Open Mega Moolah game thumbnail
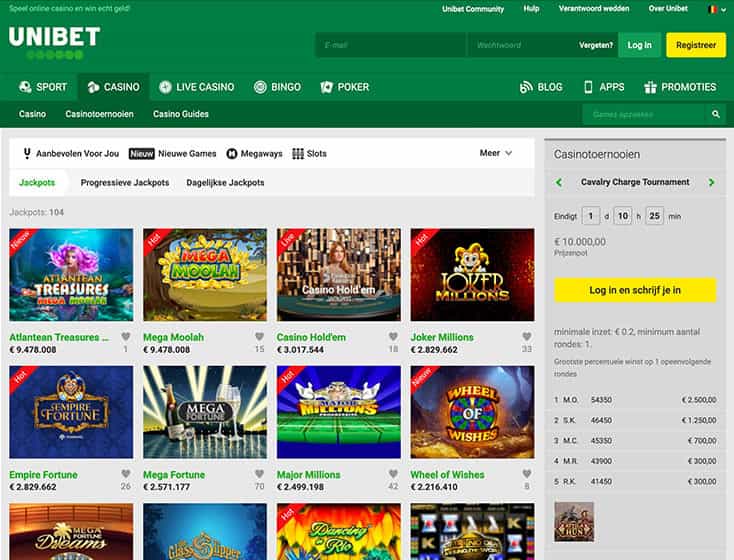Screen dimensions: 734x560 coord(205,275)
